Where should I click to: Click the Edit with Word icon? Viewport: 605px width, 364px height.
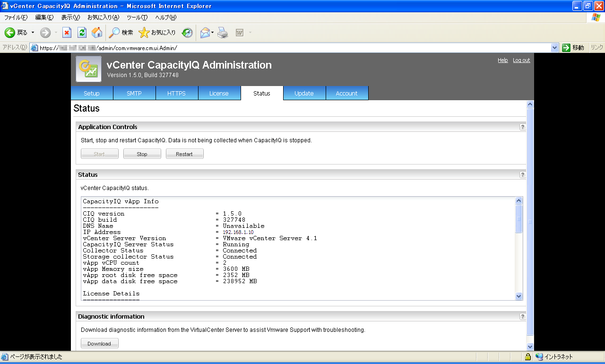pos(240,33)
